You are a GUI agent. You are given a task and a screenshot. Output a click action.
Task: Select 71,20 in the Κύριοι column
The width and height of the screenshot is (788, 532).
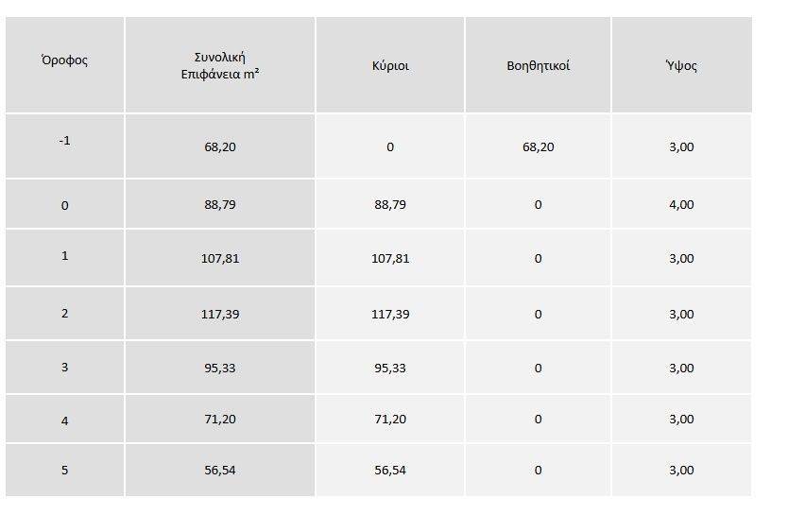(x=390, y=420)
